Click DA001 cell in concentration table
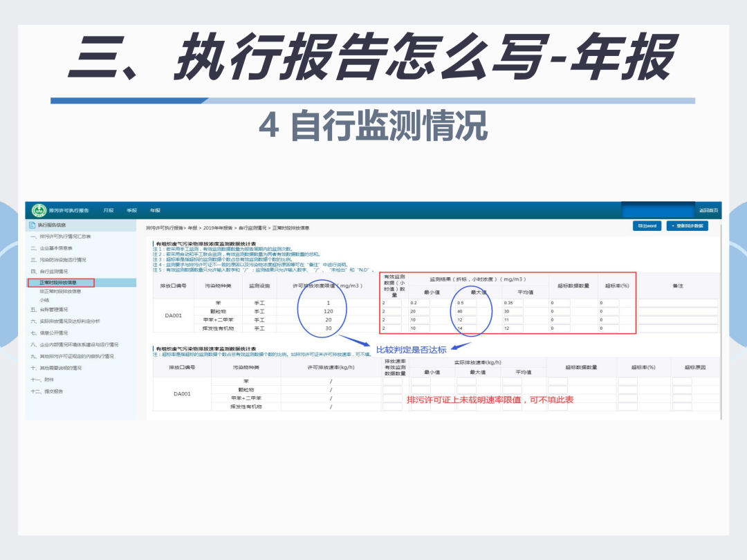Image resolution: width=747 pixels, height=560 pixels. [174, 316]
